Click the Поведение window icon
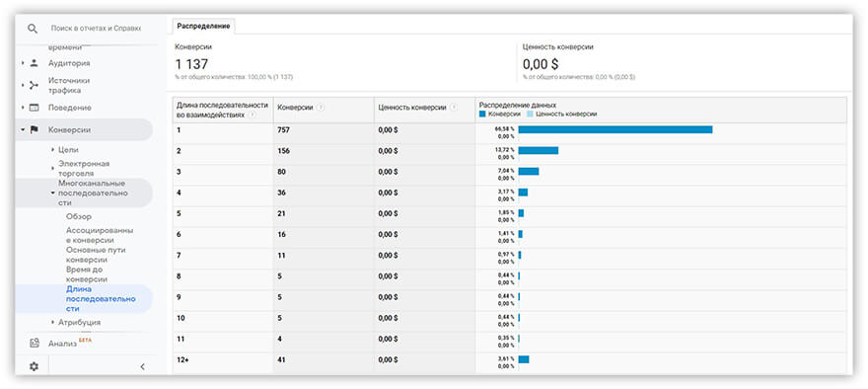Screen dimensions: 868x389 coord(34,108)
